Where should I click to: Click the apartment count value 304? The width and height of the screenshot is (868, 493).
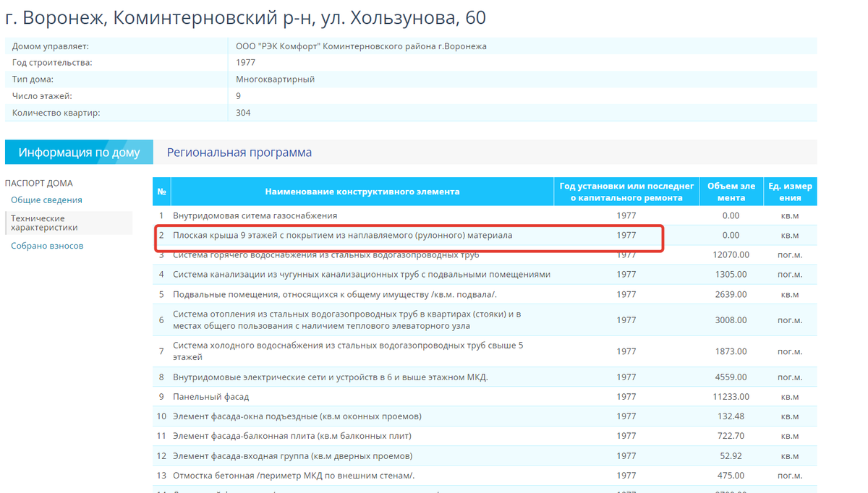243,113
